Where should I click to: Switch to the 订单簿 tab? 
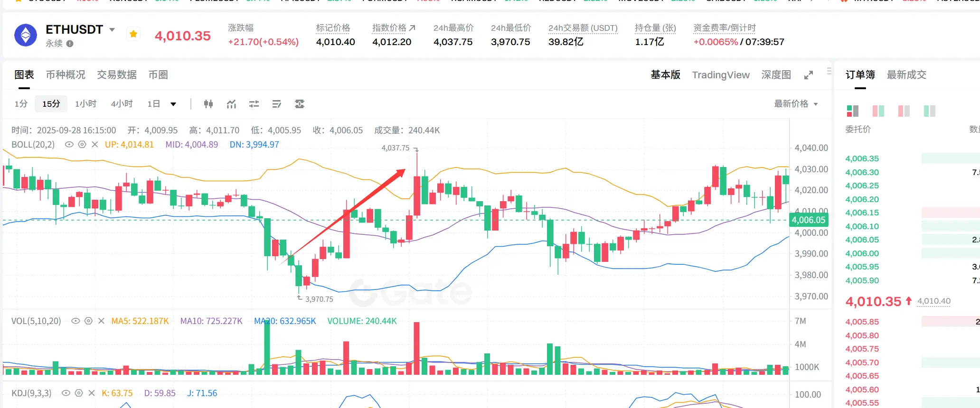pos(860,74)
